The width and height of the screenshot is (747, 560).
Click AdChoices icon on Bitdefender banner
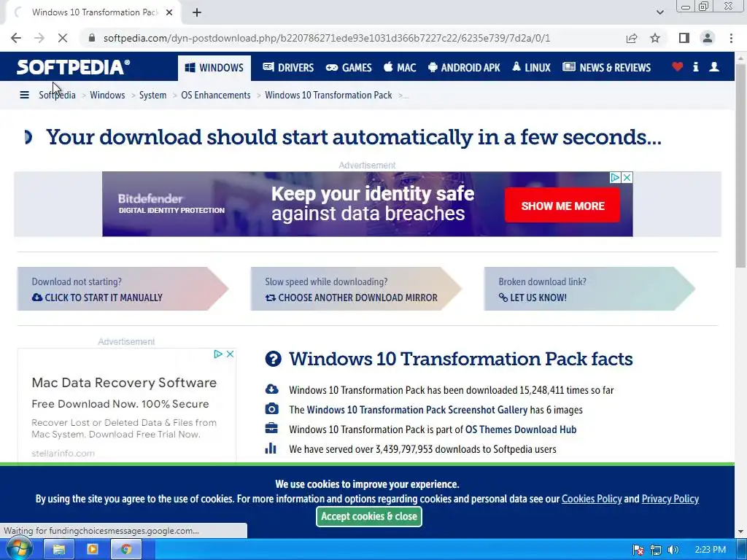[x=615, y=178]
